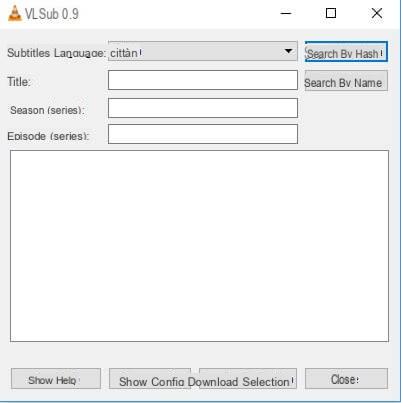
Task: Select the Episode (series) input box
Action: pos(203,134)
